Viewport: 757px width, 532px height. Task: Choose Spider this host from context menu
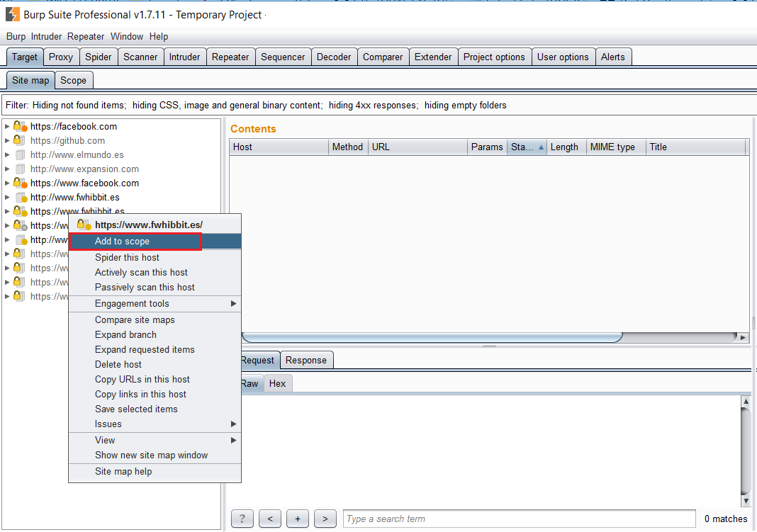[x=127, y=258]
